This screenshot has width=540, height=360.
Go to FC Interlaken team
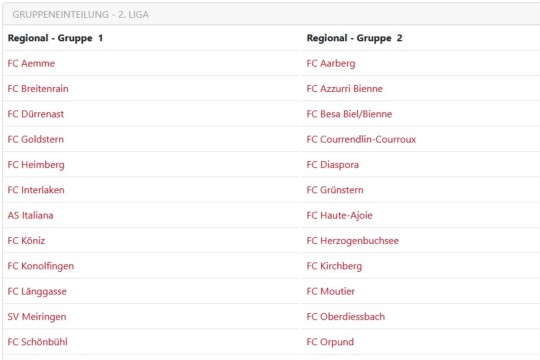click(36, 190)
